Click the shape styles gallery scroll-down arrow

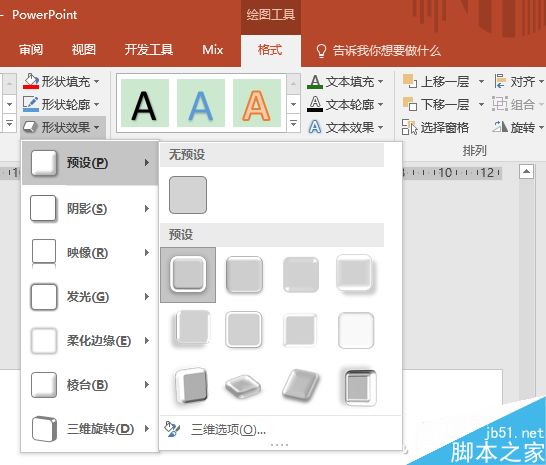point(9,104)
